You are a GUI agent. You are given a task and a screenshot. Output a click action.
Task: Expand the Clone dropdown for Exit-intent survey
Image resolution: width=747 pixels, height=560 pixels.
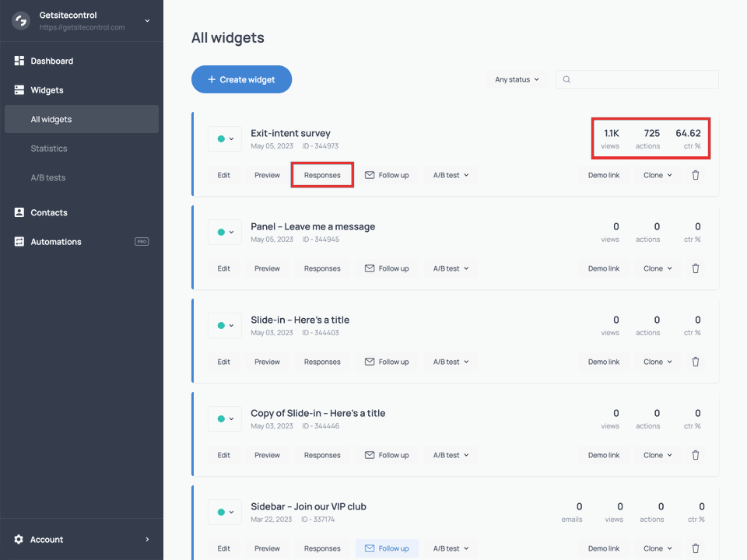pyautogui.click(x=656, y=174)
